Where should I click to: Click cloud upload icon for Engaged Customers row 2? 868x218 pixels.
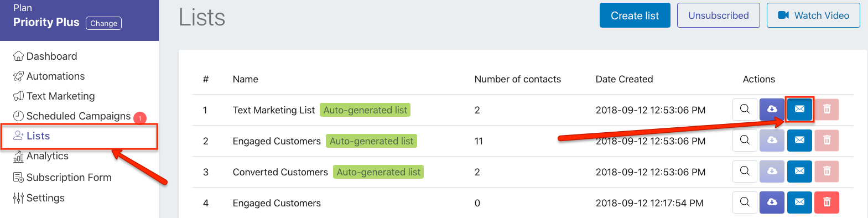point(772,141)
